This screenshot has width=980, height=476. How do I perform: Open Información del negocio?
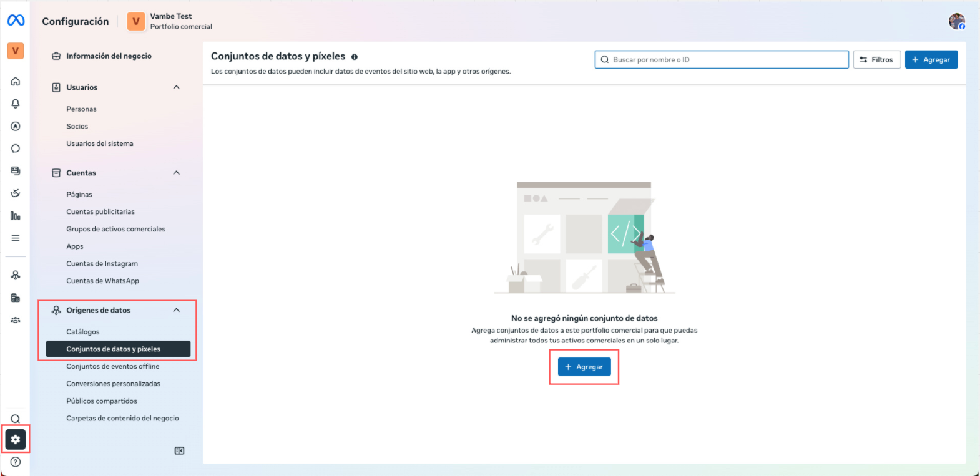109,56
